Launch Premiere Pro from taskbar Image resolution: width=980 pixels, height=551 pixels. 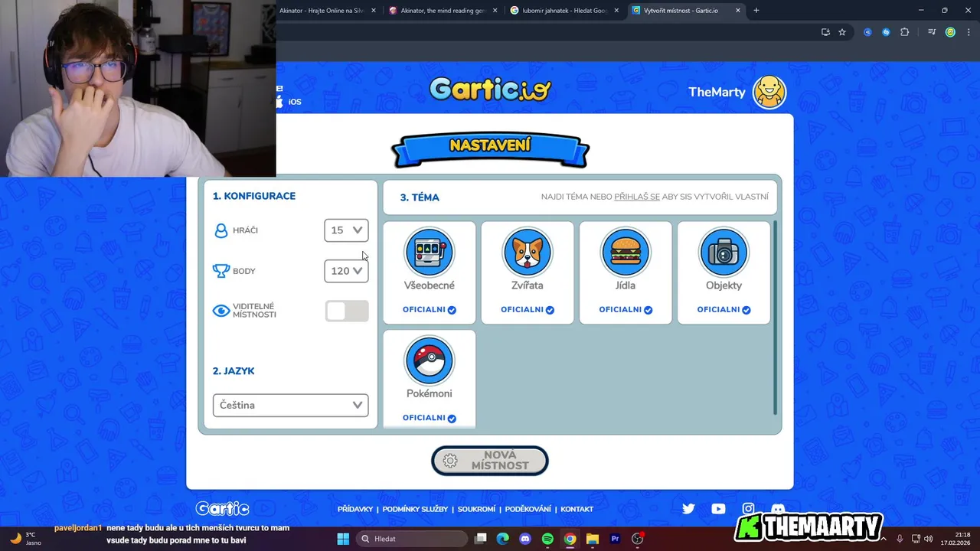click(615, 539)
